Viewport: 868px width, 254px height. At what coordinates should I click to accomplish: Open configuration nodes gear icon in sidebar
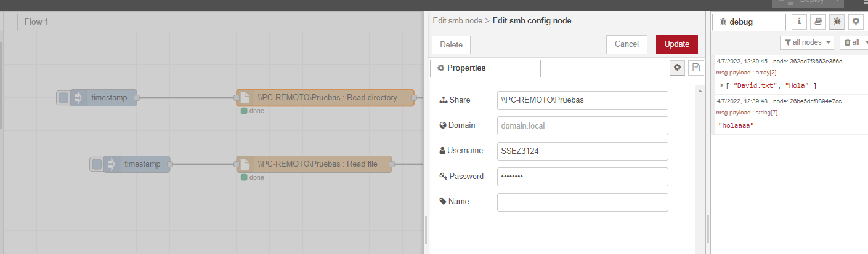tap(856, 22)
